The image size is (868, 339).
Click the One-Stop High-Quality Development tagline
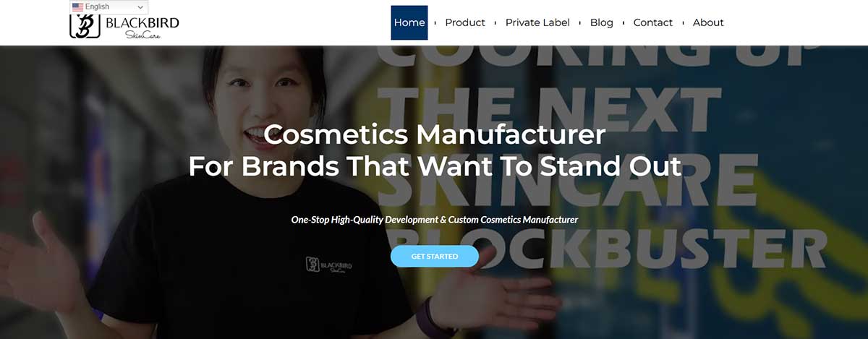435,219
